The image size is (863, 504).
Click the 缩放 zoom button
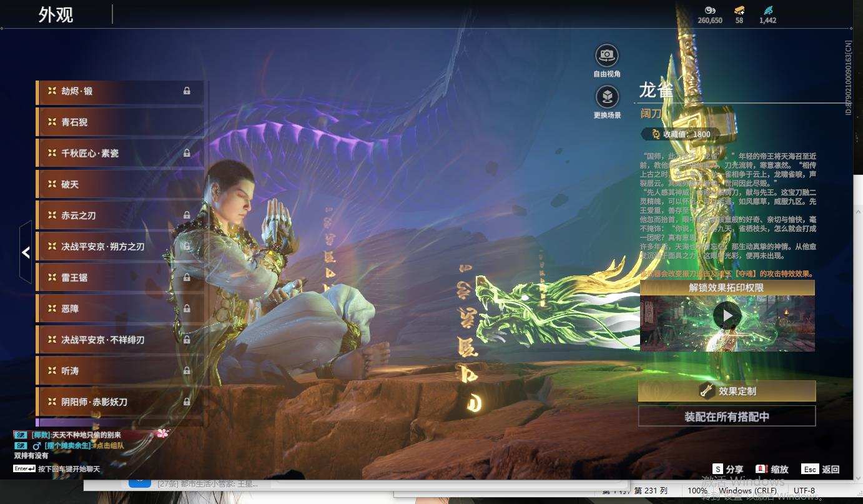pos(772,469)
